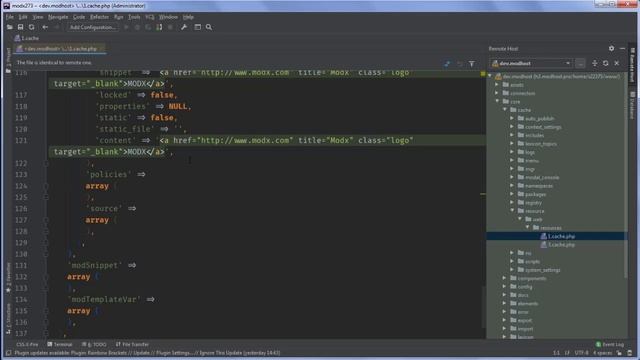Click the 1.cache breadcrumb in navigation bar
640x360 pixels.
pyautogui.click(x=27, y=38)
